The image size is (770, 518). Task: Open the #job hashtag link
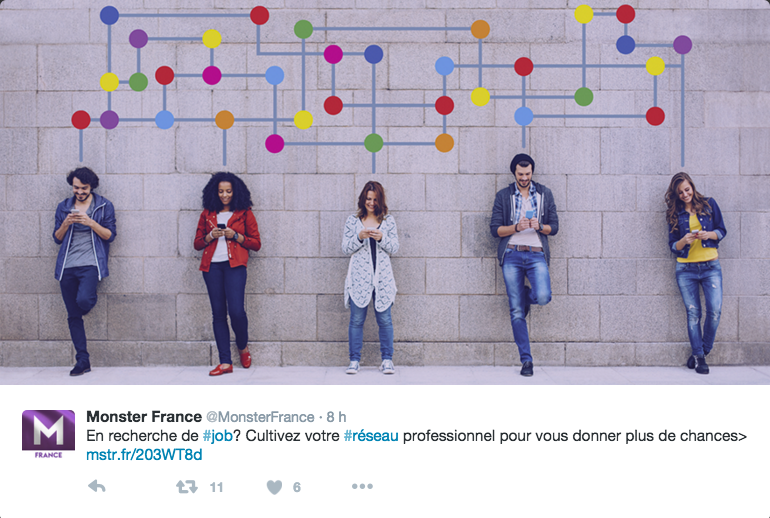coord(218,436)
